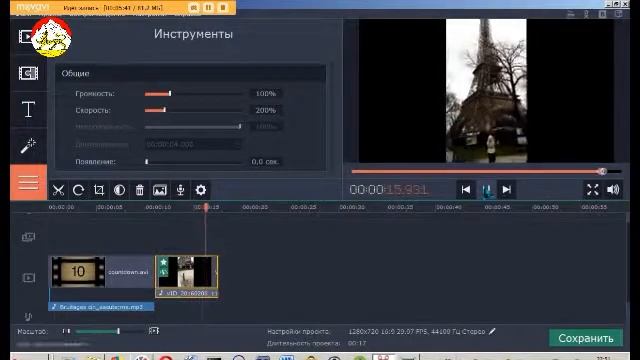Skip to the previous frame in the player

point(466,190)
